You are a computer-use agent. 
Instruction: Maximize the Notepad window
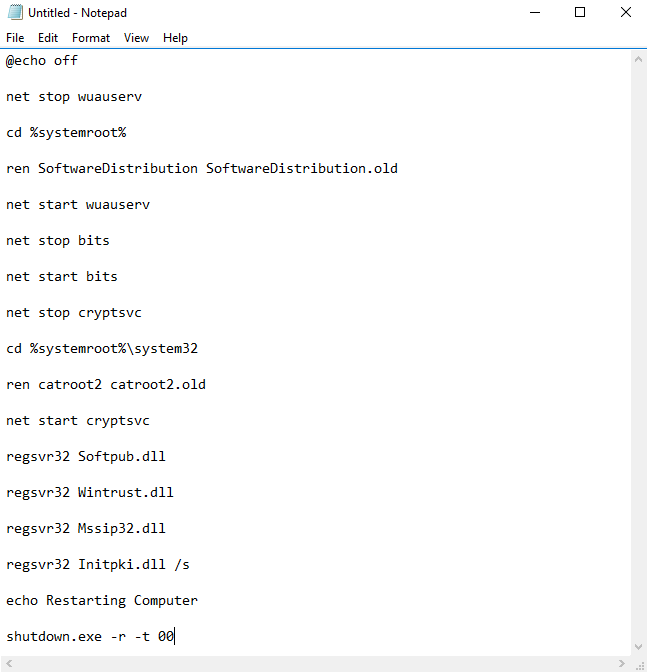click(x=580, y=13)
